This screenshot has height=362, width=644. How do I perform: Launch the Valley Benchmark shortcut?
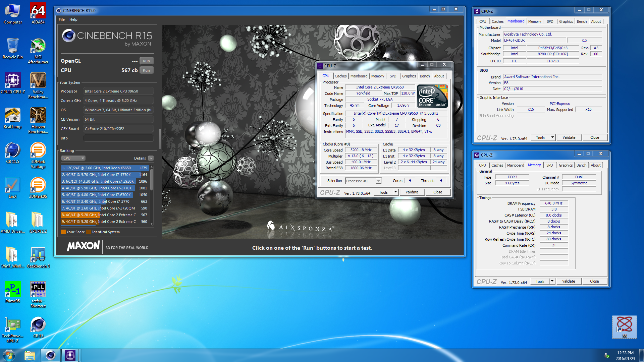coord(38,86)
